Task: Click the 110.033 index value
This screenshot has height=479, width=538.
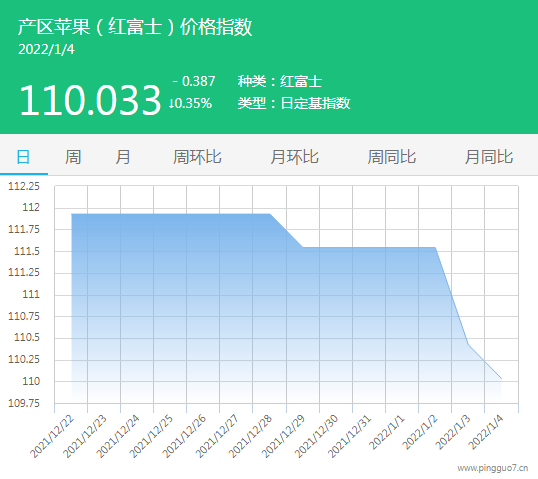Action: 90,100
